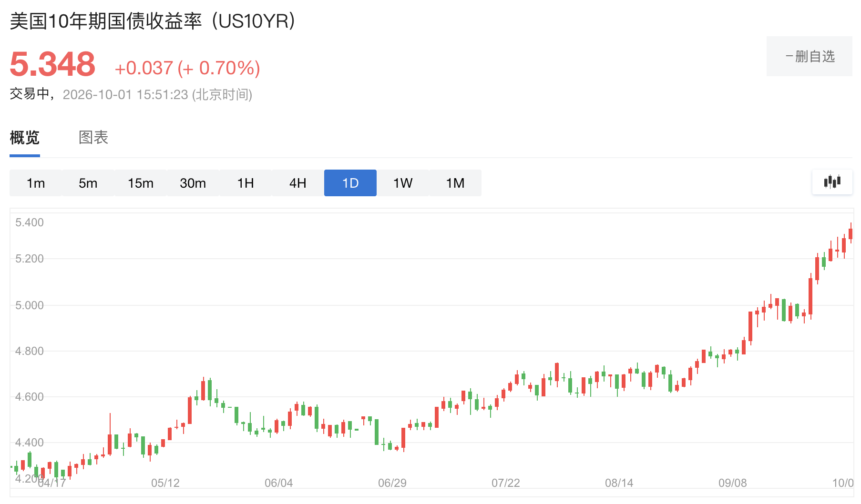The height and width of the screenshot is (504, 861).
Task: Click the 5.000 y-axis label
Action: tap(29, 305)
